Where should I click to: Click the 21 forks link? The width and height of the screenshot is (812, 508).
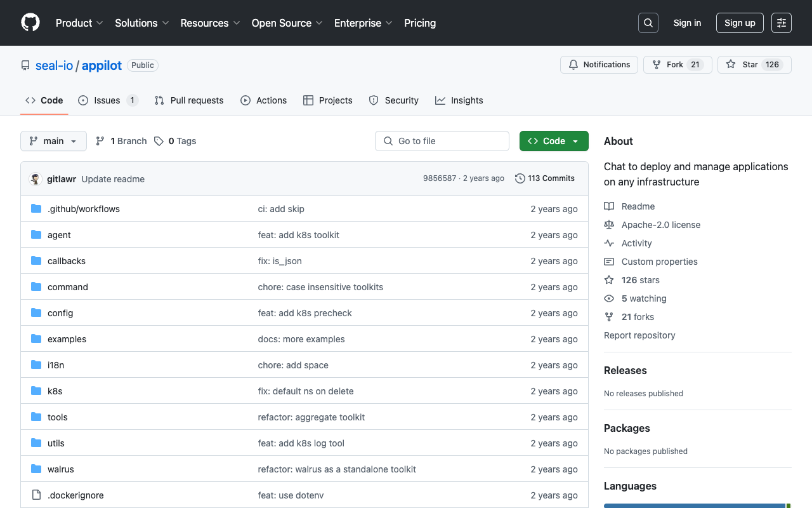[638, 317]
